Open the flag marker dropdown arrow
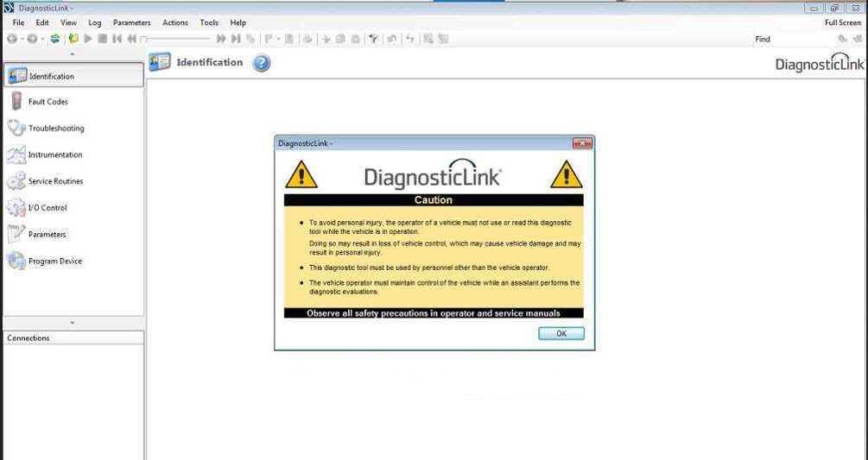This screenshot has height=460, width=868. [278, 39]
